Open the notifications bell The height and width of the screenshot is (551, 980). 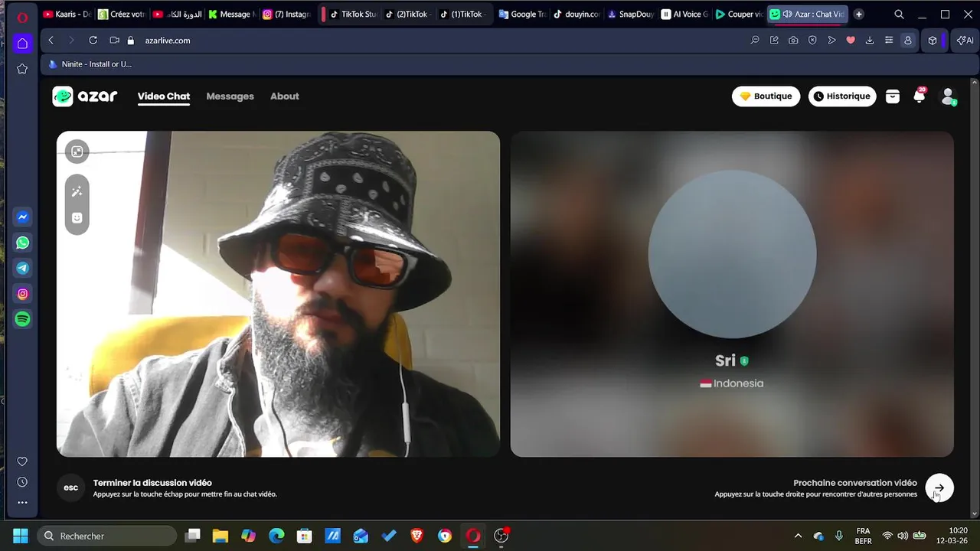tap(920, 96)
